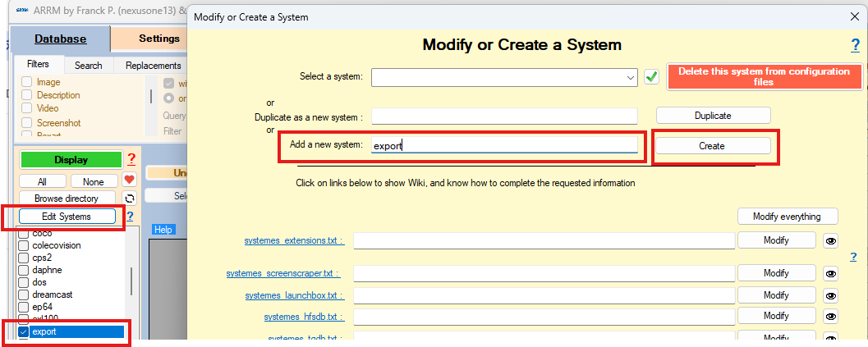Tick the colecovision system checkbox
This screenshot has height=347, width=868.
(24, 245)
